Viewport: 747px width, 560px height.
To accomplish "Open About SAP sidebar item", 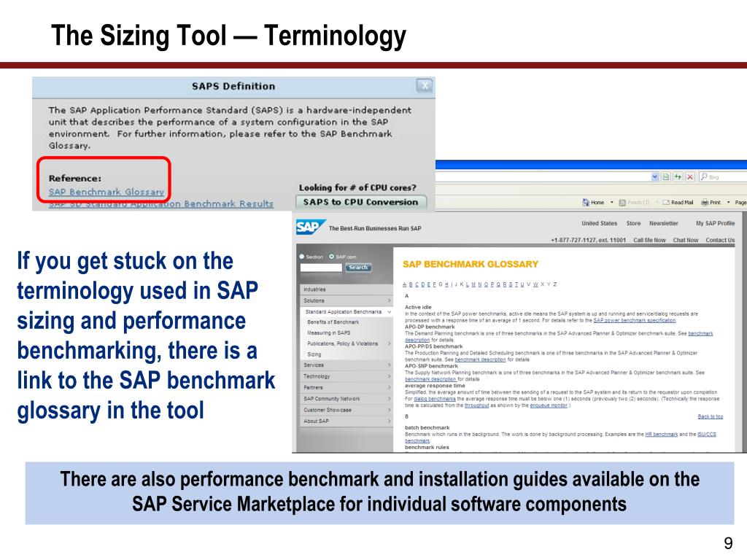I will (345, 421).
